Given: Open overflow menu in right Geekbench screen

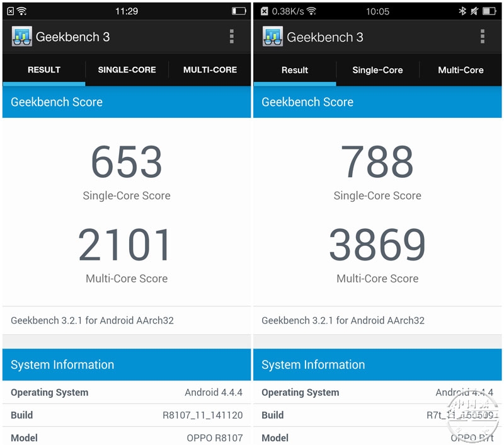Looking at the screenshot, I should pyautogui.click(x=482, y=37).
